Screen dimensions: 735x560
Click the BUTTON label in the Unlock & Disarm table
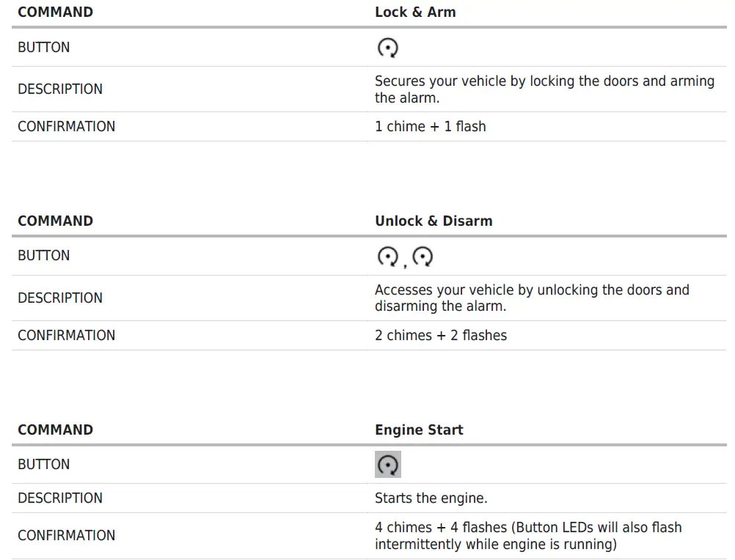[x=44, y=256]
